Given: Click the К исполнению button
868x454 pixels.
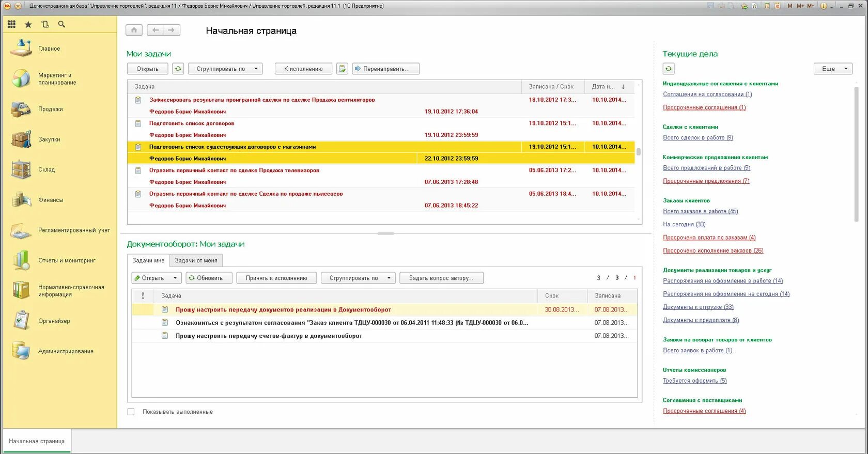Looking at the screenshot, I should (303, 69).
